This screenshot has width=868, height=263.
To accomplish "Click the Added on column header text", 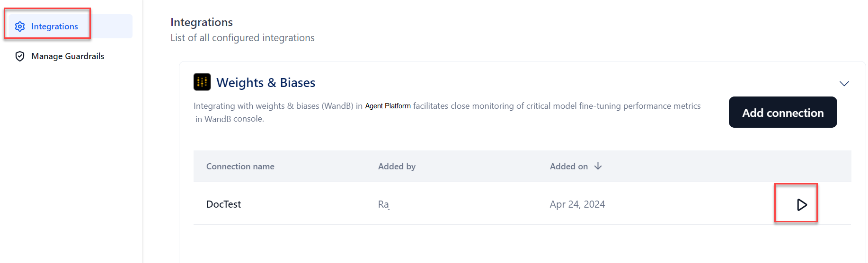I will point(568,167).
